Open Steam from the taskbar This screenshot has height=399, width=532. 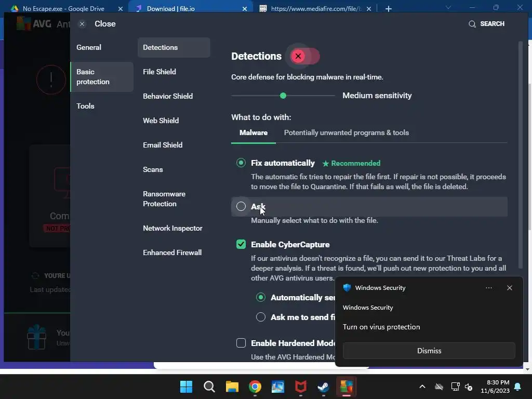[x=323, y=387]
